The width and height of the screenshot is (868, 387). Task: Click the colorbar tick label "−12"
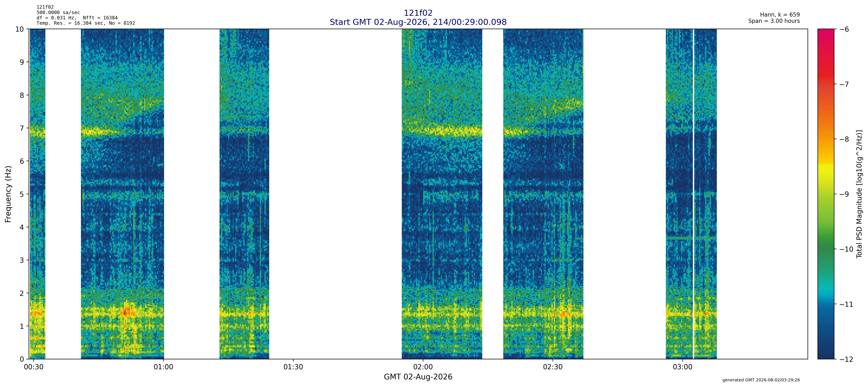pyautogui.click(x=846, y=359)
